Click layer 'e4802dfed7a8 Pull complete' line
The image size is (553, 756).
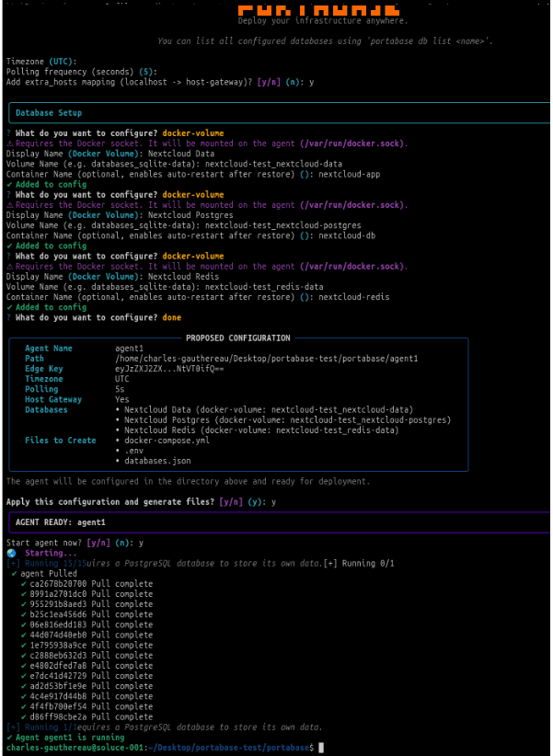pyautogui.click(x=86, y=666)
